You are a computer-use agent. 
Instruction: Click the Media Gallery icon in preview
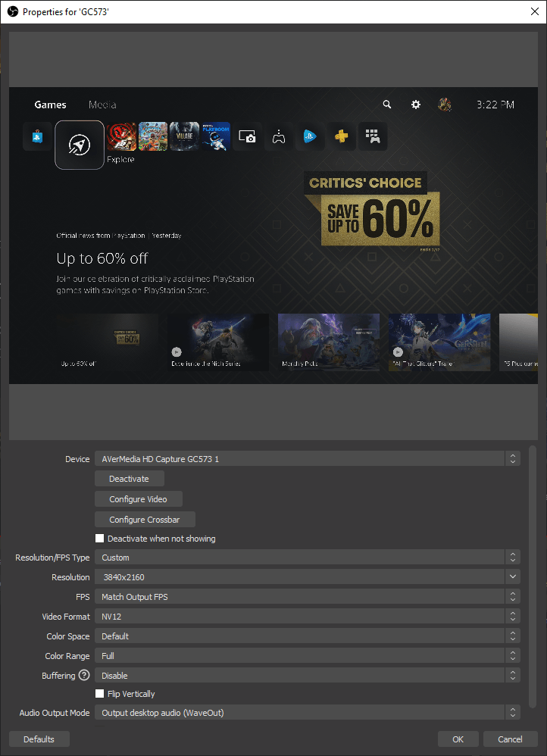[247, 137]
